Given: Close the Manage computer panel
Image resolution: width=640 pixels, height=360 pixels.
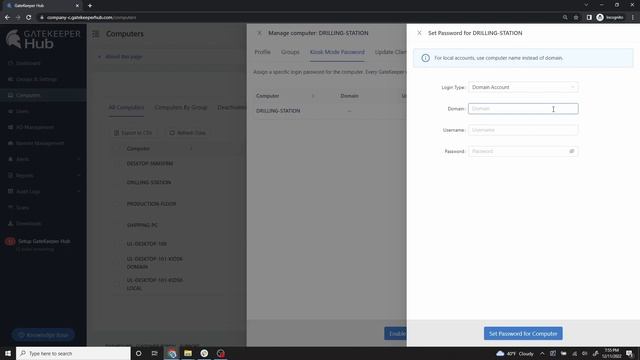Looking at the screenshot, I should tap(259, 33).
